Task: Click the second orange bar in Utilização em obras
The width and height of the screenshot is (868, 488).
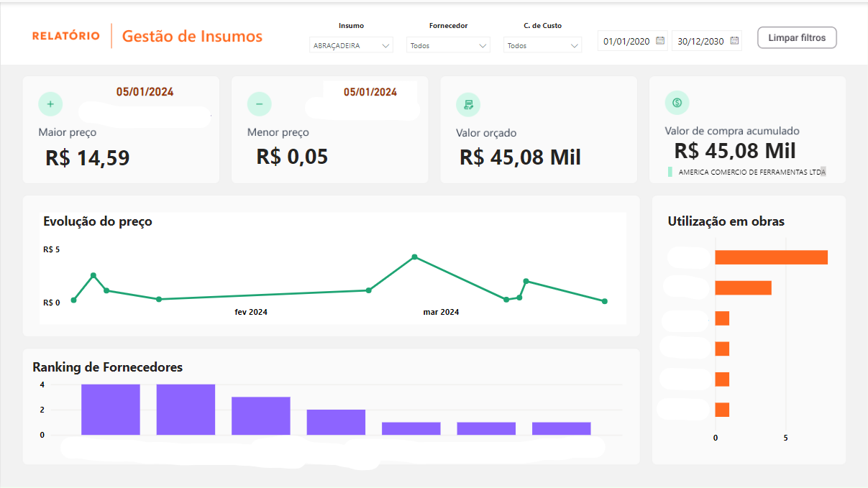Action: pos(743,287)
